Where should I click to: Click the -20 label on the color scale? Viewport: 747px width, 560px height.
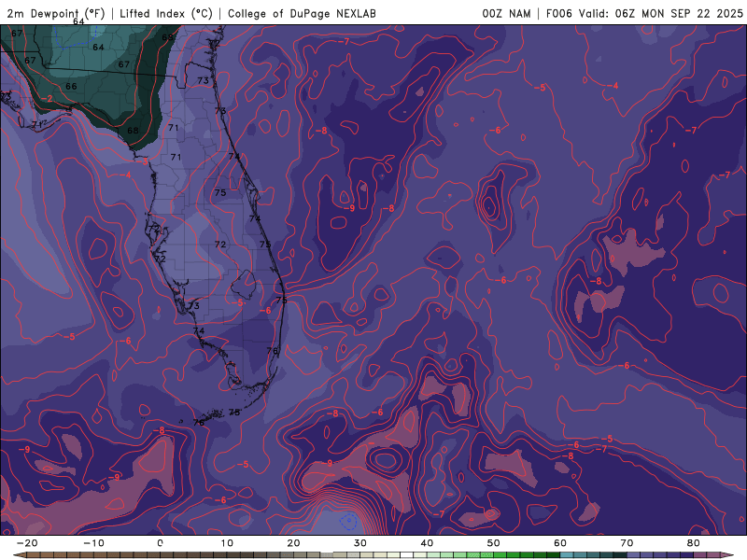tap(27, 543)
